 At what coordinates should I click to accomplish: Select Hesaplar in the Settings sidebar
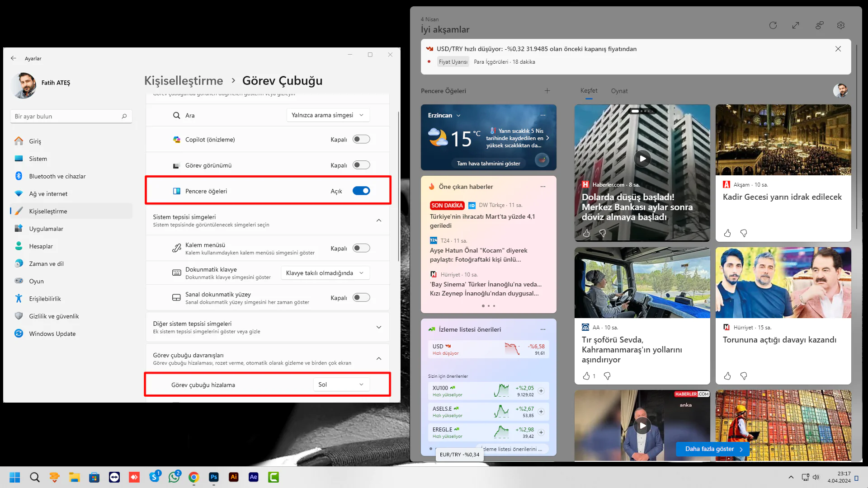pyautogui.click(x=41, y=246)
